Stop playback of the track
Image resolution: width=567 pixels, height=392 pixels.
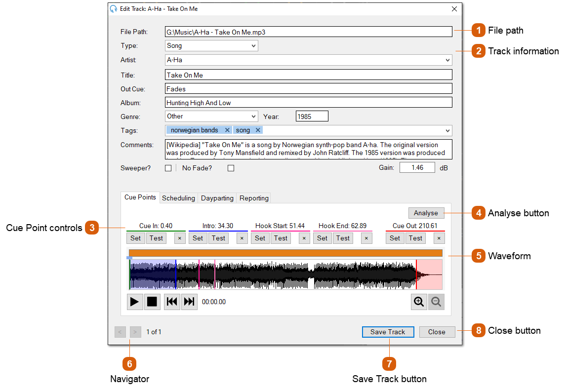tap(153, 302)
